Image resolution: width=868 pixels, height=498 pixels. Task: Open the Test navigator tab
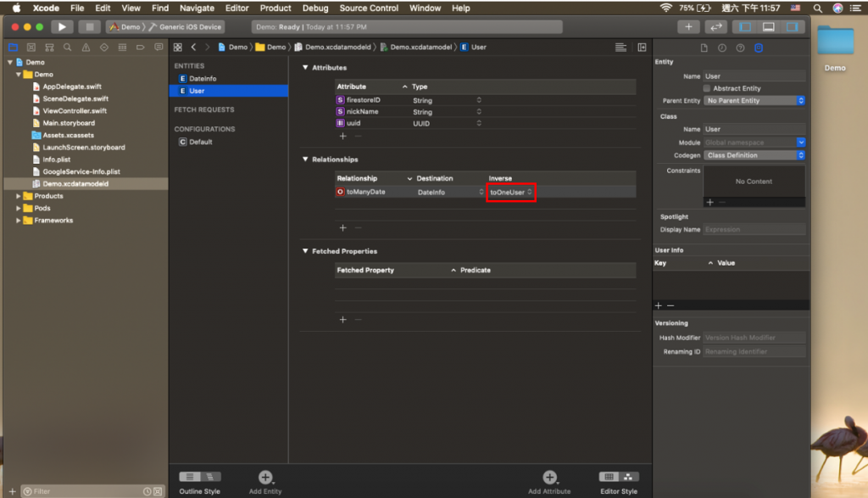104,48
